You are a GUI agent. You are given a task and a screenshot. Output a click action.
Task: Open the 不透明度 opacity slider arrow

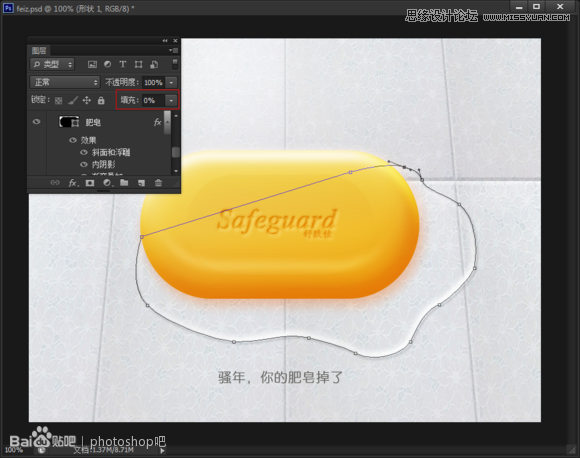(x=171, y=82)
